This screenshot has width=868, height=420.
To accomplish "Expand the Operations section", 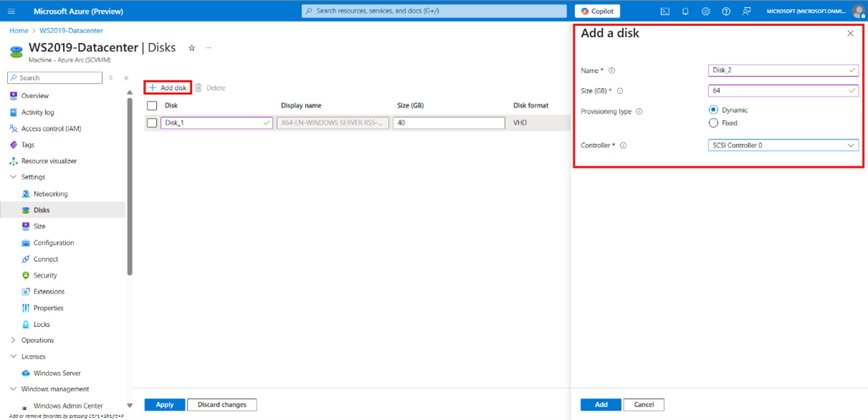I will pyautogui.click(x=13, y=341).
